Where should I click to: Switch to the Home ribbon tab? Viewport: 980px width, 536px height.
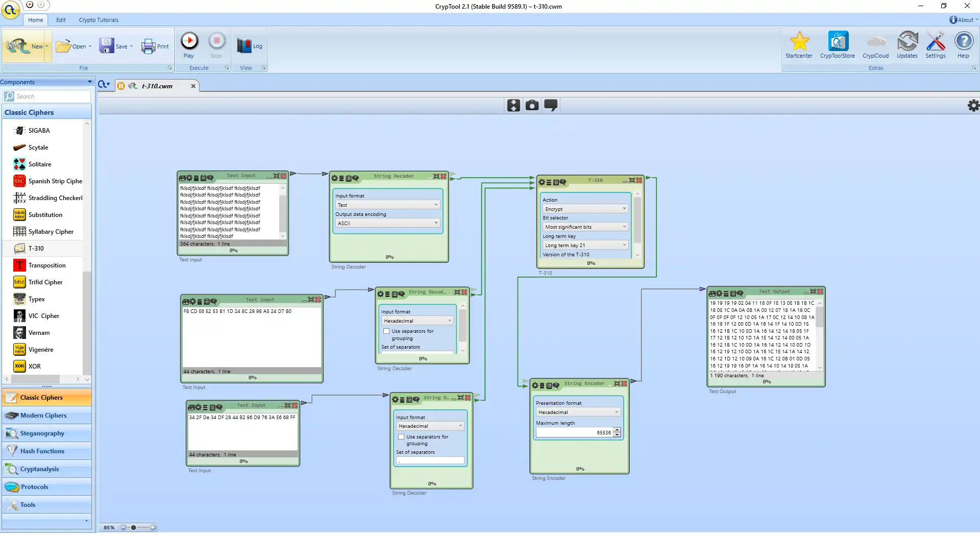tap(35, 20)
